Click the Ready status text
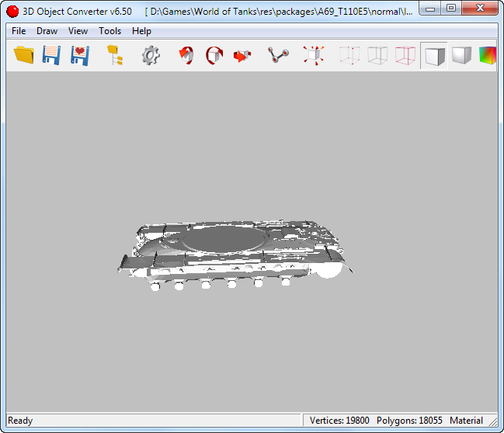 [20, 421]
